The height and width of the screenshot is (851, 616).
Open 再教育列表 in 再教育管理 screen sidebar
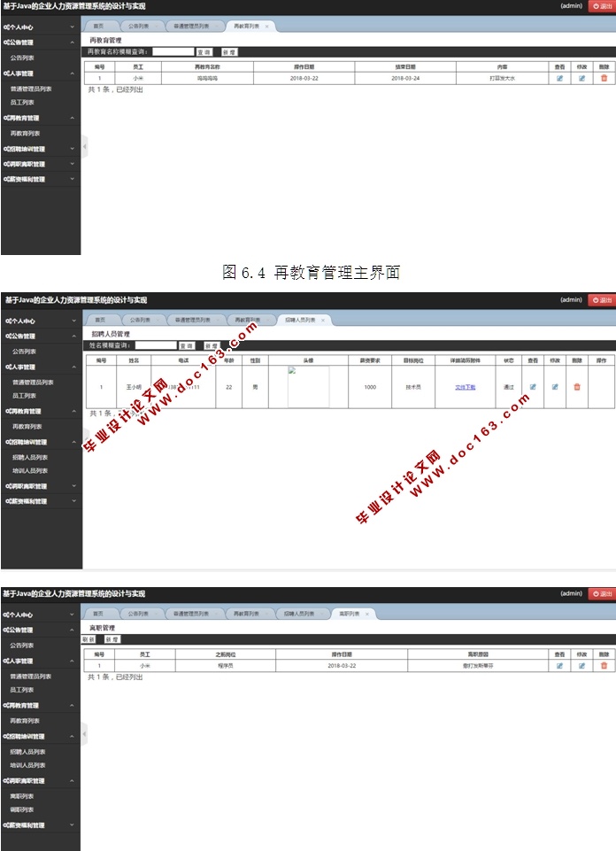[x=25, y=133]
